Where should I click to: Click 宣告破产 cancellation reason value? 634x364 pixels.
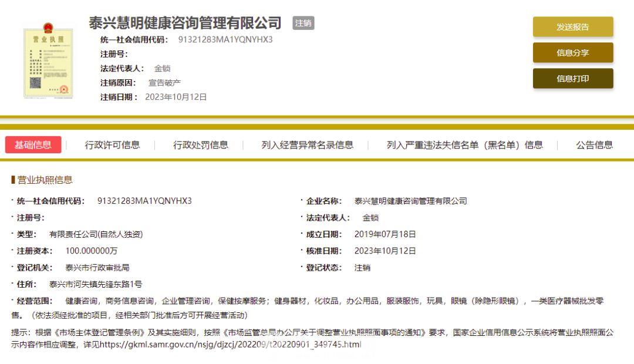pos(164,83)
